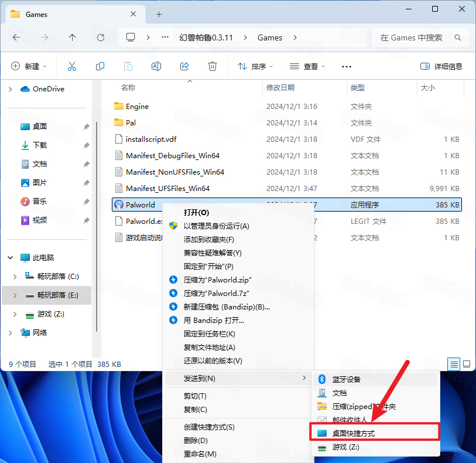Click the Rename icon in toolbar
This screenshot has height=463, width=476.
(156, 66)
